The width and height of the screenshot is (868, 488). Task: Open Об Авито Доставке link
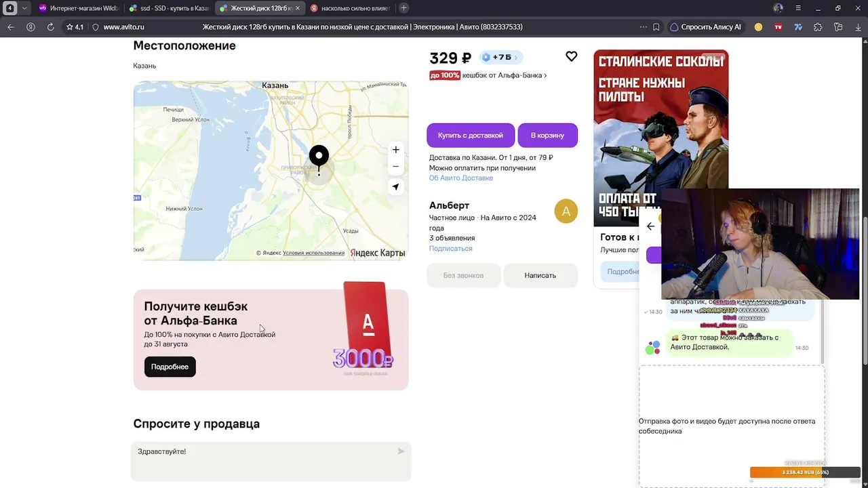461,178
